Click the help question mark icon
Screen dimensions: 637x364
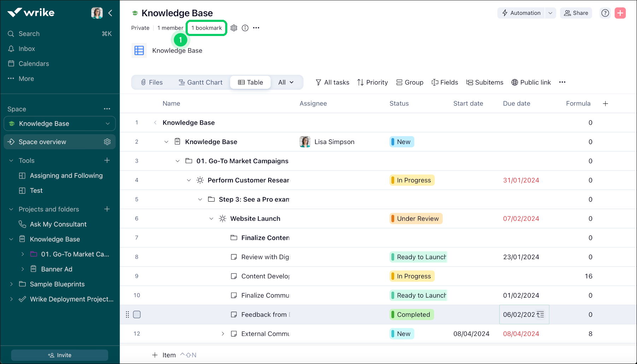point(605,13)
